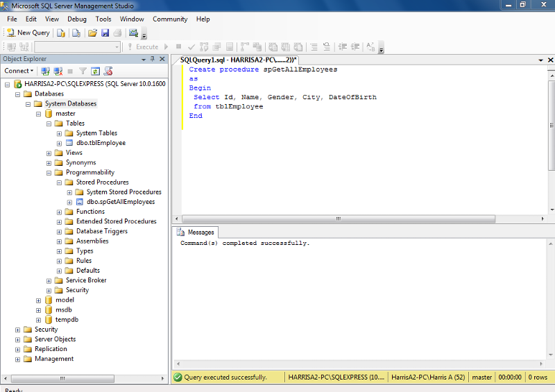The image size is (555, 392).
Task: Click the Activity Monitor toolbar icon
Action: [x=133, y=33]
